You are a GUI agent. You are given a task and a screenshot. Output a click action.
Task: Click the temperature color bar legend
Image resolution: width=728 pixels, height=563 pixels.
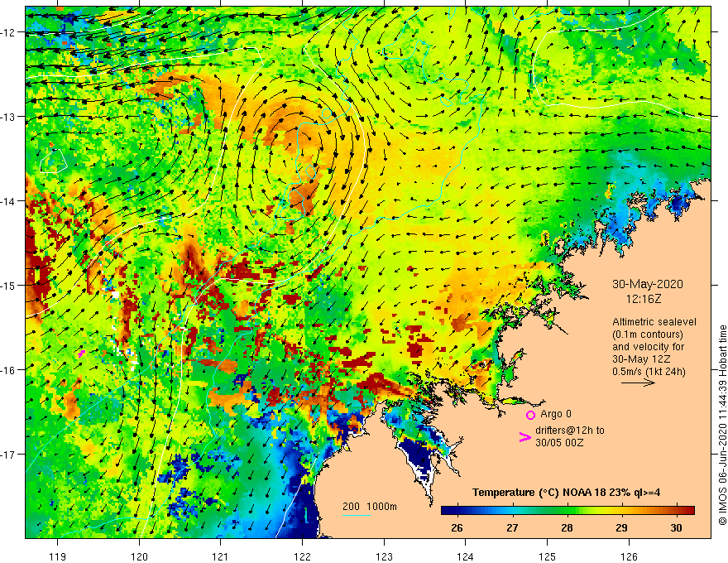click(568, 510)
